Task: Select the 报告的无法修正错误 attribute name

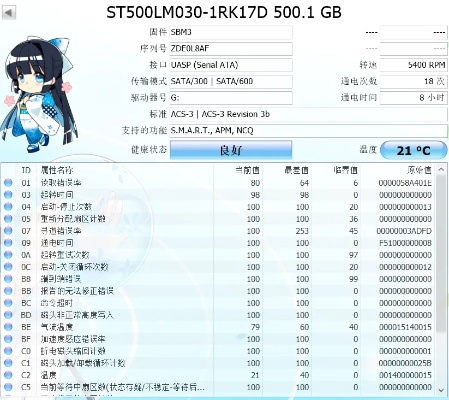Action: click(x=77, y=291)
